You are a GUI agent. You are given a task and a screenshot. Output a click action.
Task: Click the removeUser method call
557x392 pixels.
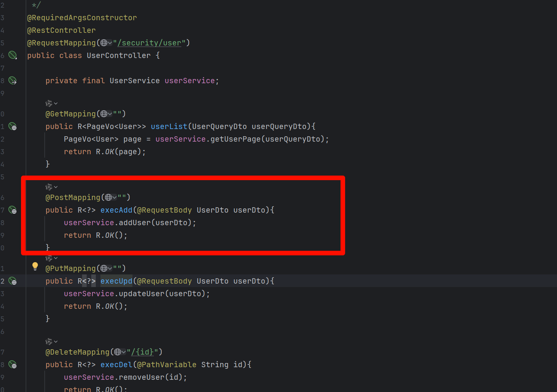point(141,377)
